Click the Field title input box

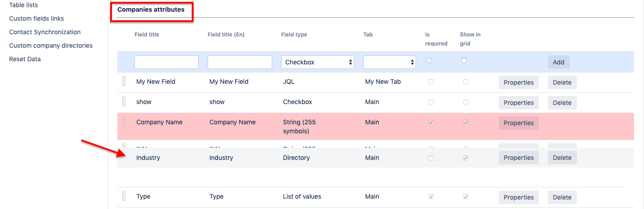click(x=167, y=62)
